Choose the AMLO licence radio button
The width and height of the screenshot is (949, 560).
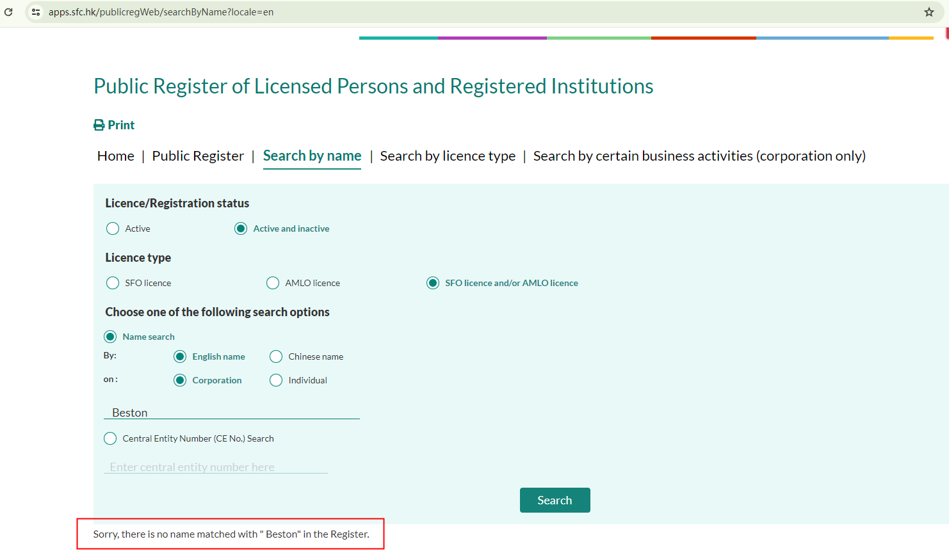click(273, 283)
